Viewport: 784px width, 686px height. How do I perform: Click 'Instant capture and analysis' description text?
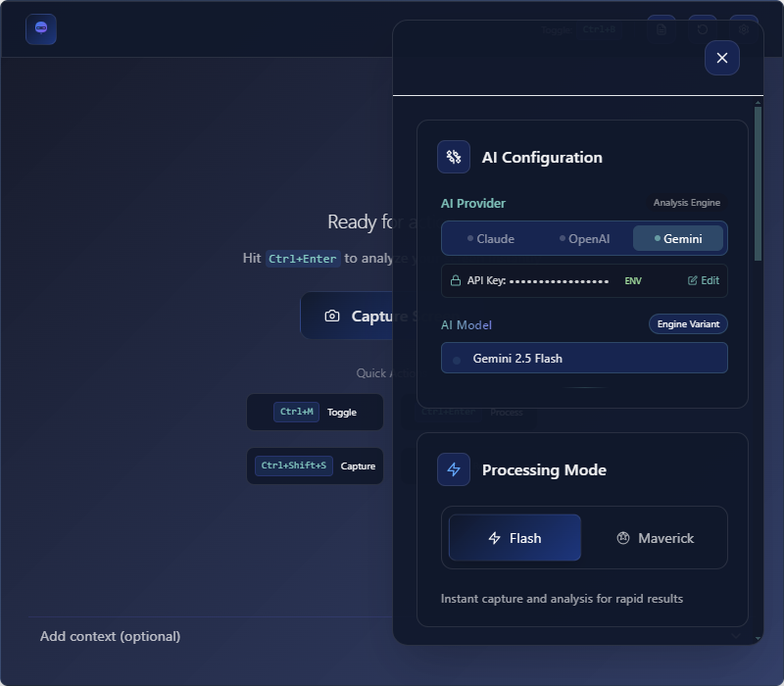pyautogui.click(x=562, y=599)
